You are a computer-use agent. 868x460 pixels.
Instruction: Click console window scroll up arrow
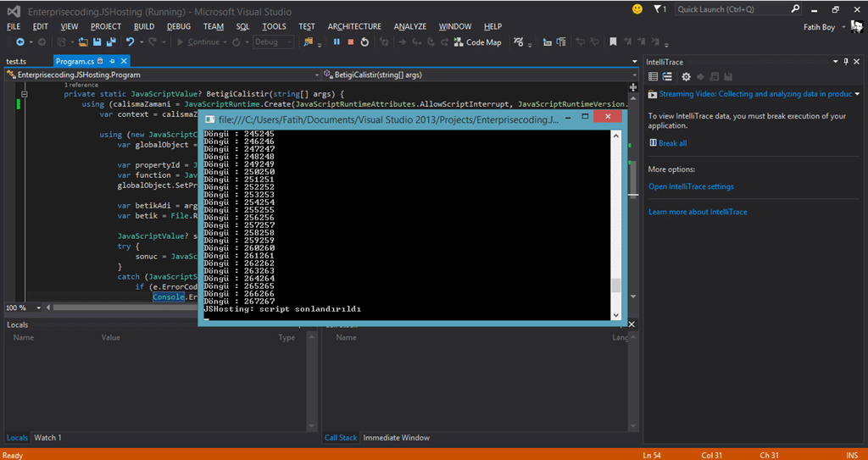click(x=615, y=135)
